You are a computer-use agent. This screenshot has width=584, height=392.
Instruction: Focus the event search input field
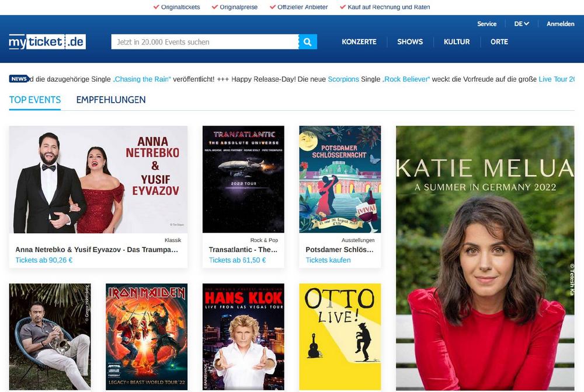pos(204,42)
